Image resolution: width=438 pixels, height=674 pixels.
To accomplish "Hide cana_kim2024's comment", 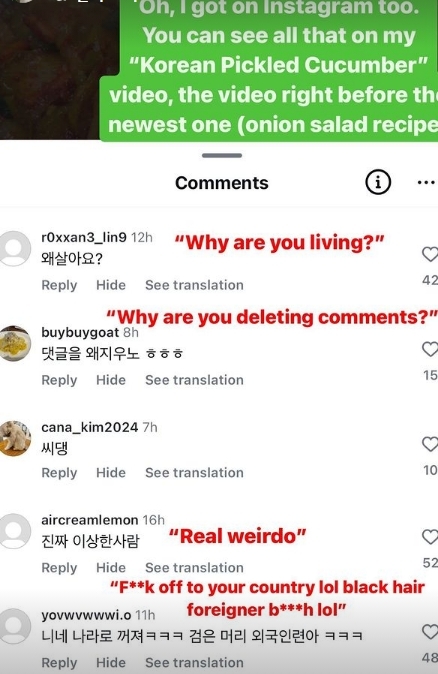I will [x=111, y=472].
